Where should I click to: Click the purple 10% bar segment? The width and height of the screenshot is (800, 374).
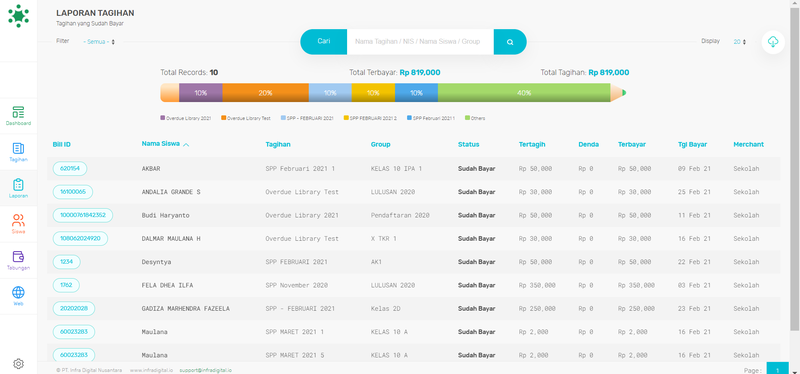pos(201,93)
